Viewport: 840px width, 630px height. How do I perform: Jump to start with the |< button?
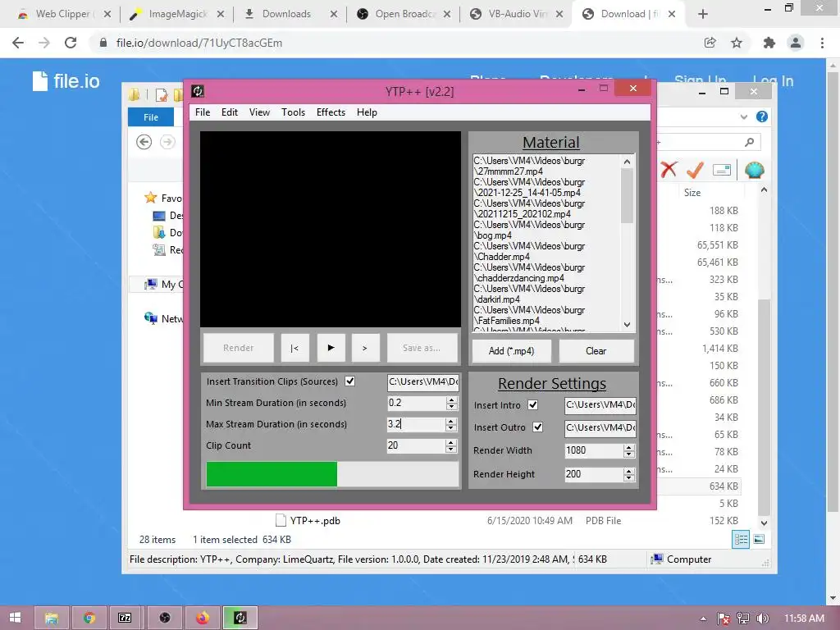[x=294, y=348]
